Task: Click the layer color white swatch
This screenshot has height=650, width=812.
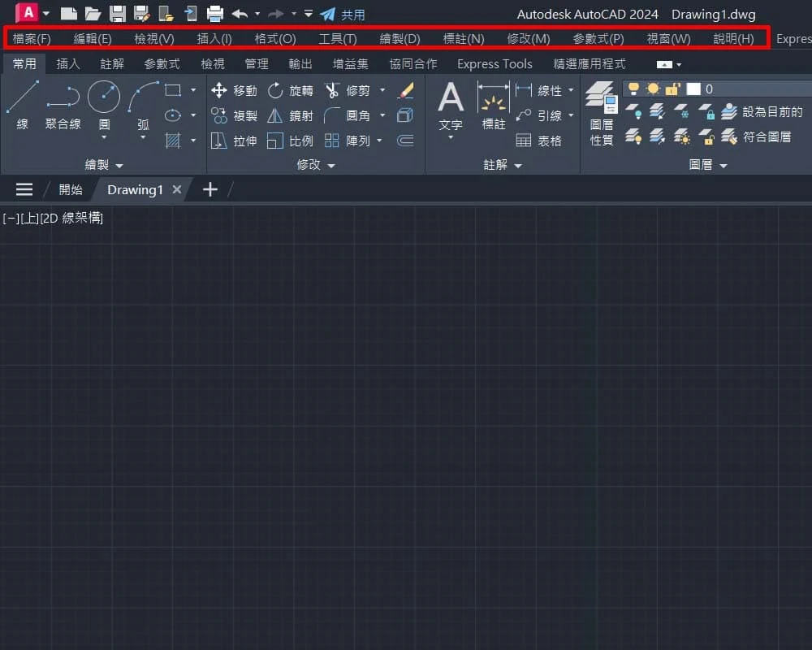Action: (693, 89)
